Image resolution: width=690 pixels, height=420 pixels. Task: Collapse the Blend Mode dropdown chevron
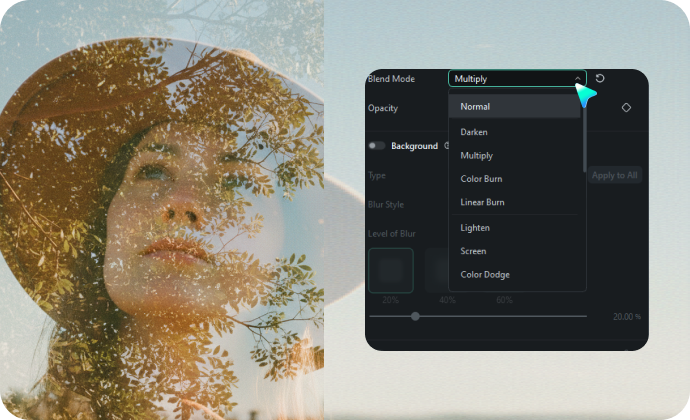pyautogui.click(x=577, y=79)
